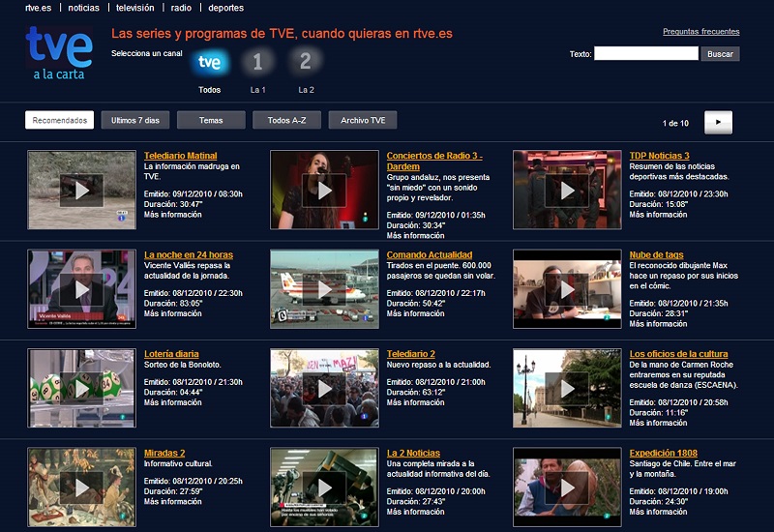Click Más información under La 2 Noticias
Image resolution: width=774 pixels, height=532 pixels.
[x=415, y=513]
